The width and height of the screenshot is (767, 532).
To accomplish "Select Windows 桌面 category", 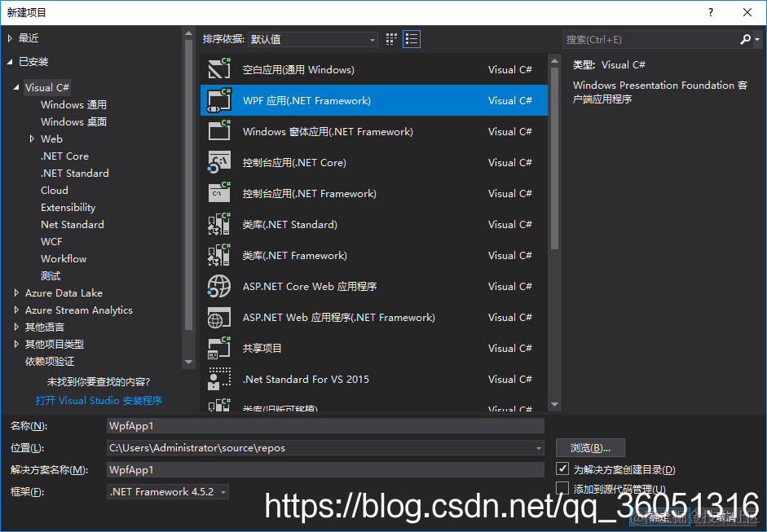I will click(x=74, y=121).
